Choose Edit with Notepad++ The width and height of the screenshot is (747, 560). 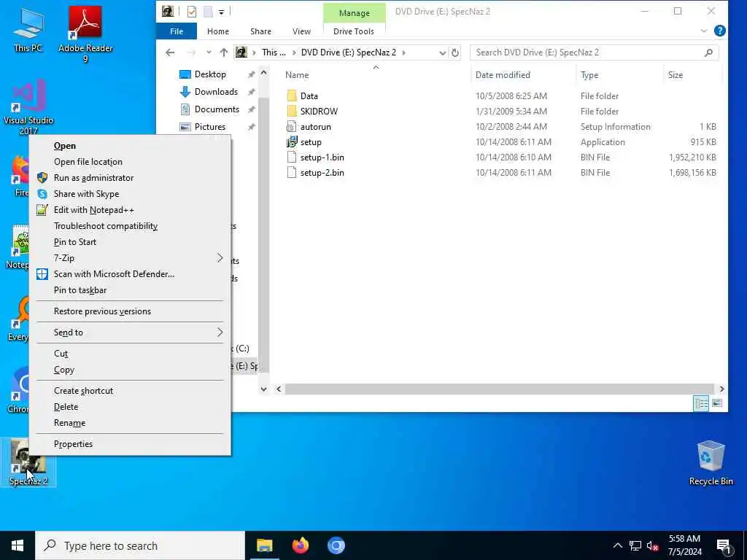[x=130, y=210]
